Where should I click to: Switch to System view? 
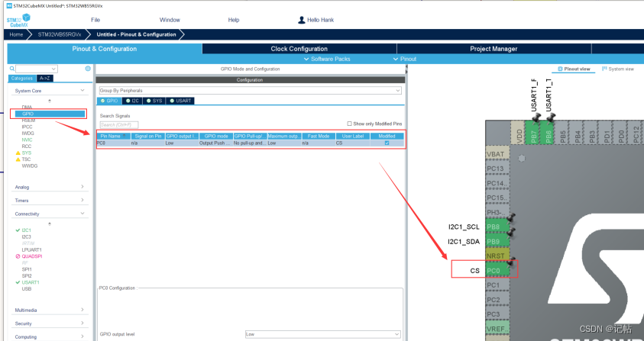click(x=618, y=69)
